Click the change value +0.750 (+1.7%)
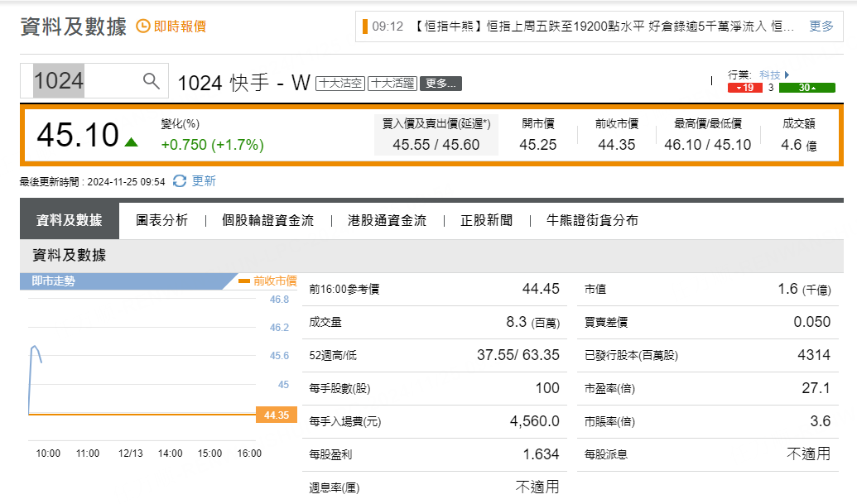The image size is (857, 504). pyautogui.click(x=213, y=145)
